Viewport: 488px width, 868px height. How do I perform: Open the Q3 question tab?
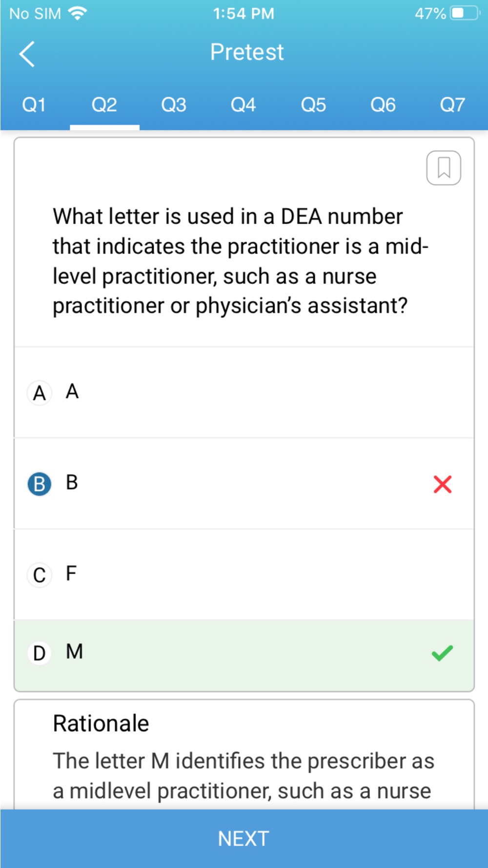tap(174, 105)
